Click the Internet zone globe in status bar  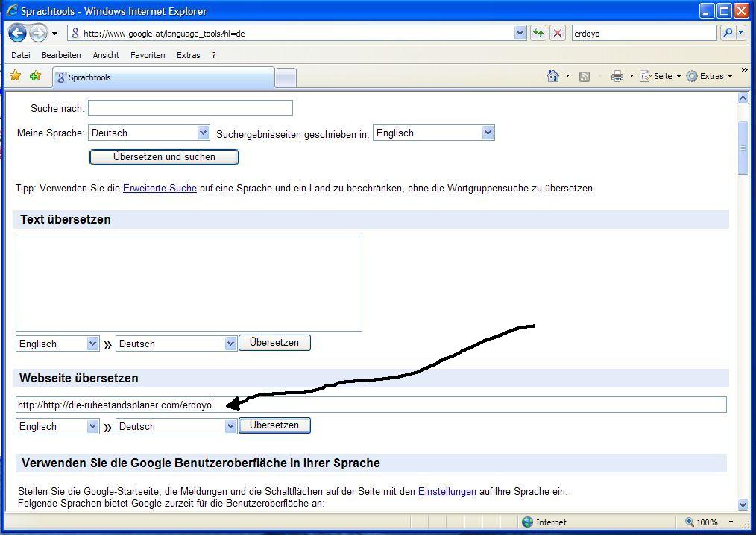[x=527, y=522]
